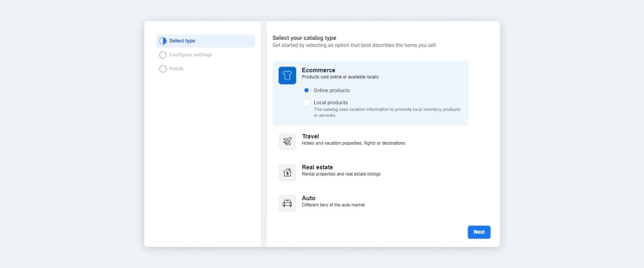Choose the Local products radio button

306,103
